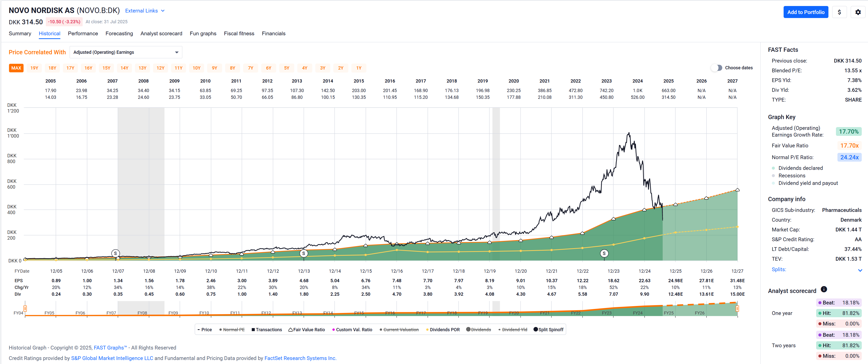Switch to the Historical tab

(50, 33)
